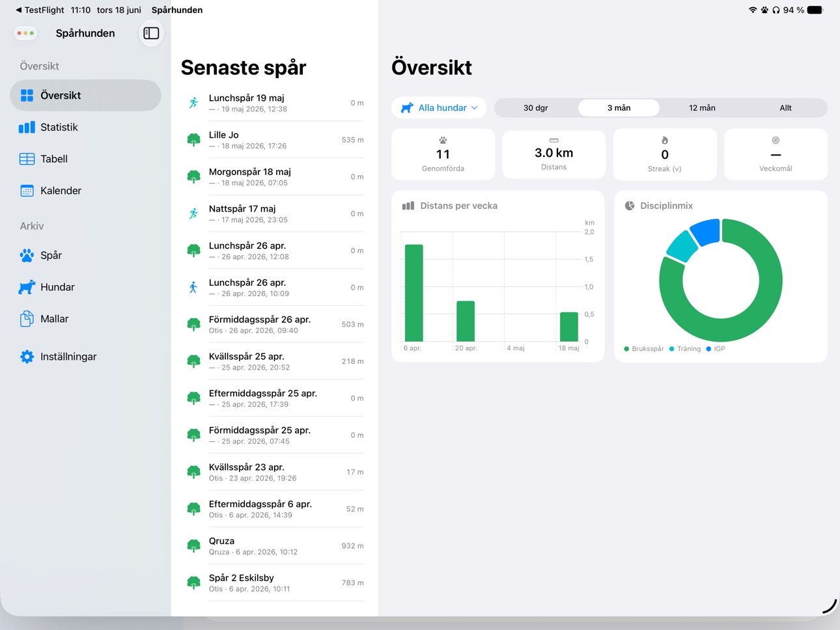Open the Alla hundar filter dropdown
This screenshot has height=630, width=840.
point(439,108)
